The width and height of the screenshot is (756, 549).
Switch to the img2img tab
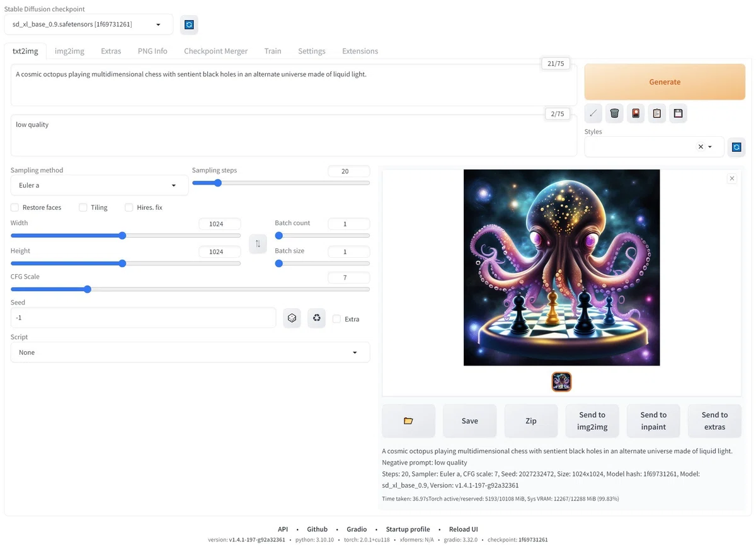69,51
